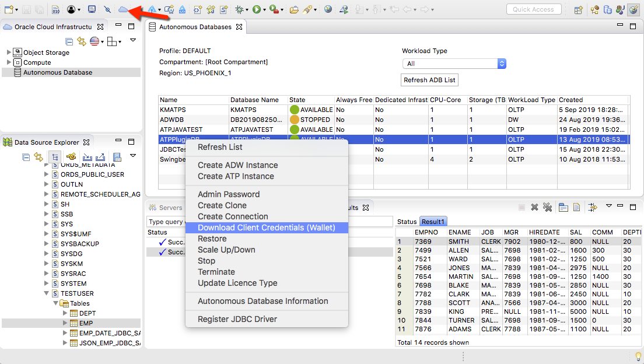Screen dimensions: 644x364
Task: Click the new connection profile icon in Data Source Explorer
Action: point(71,156)
